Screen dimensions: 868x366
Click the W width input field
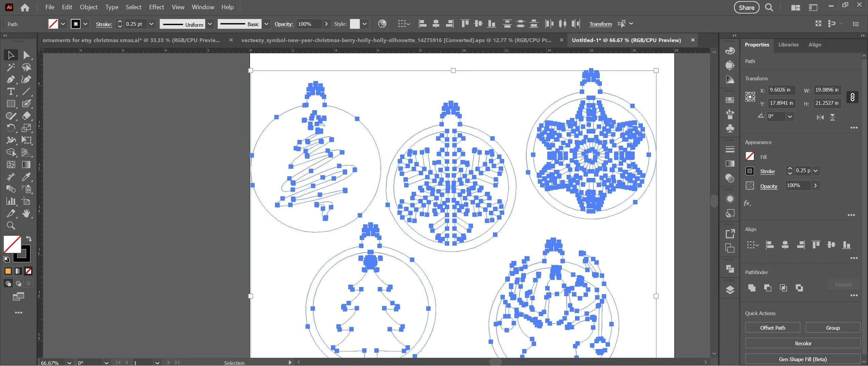click(x=827, y=90)
